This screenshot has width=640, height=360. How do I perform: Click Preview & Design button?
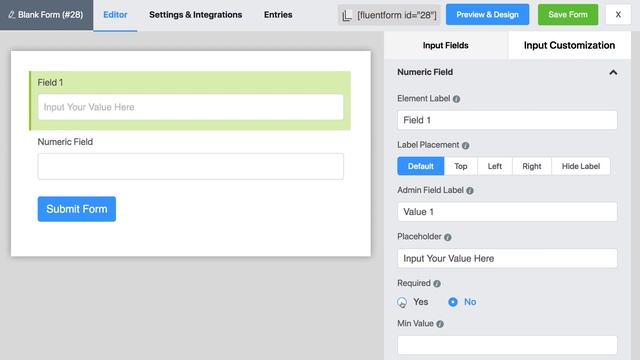[x=487, y=15]
